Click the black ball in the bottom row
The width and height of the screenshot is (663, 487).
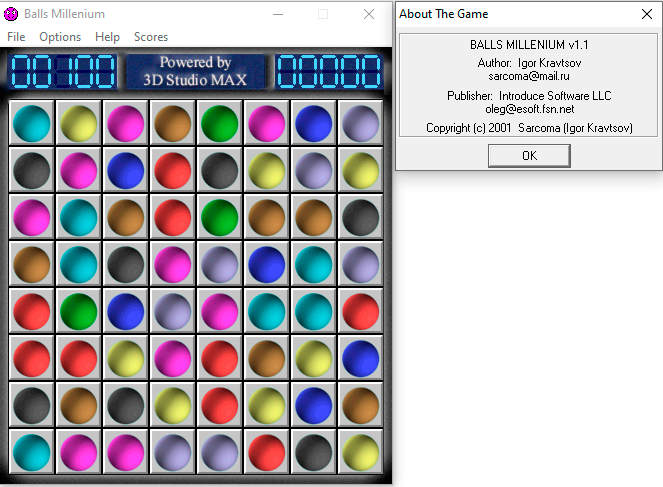313,452
